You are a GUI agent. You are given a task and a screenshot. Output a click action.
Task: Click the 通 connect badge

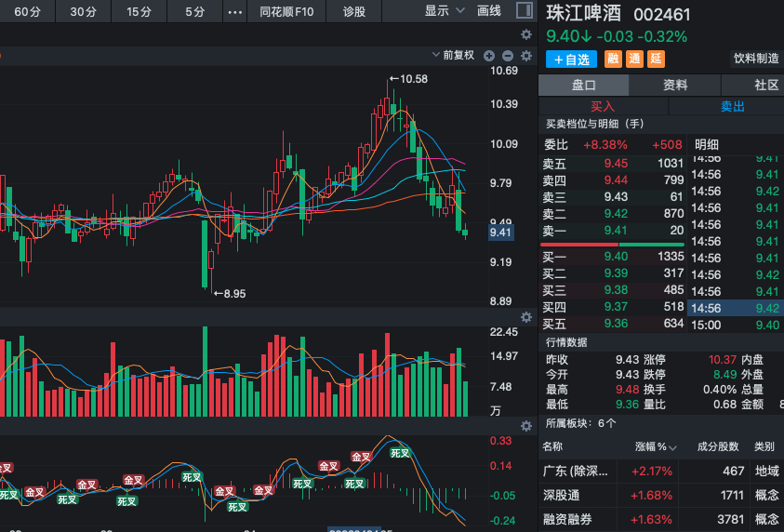point(634,59)
